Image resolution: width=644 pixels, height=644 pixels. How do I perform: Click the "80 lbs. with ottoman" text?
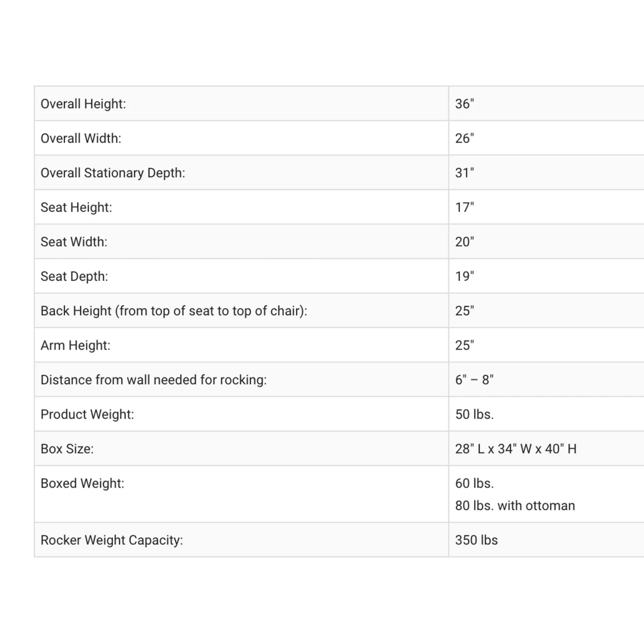[515, 506]
